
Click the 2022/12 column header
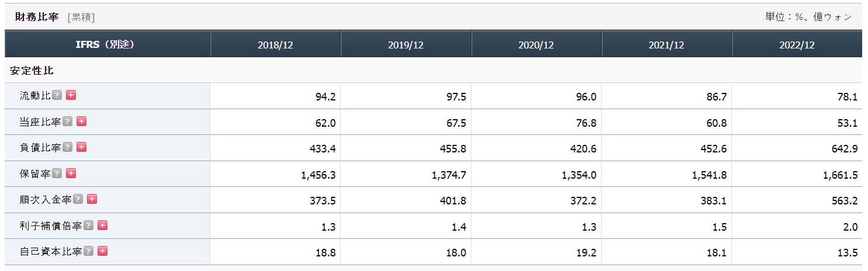click(797, 44)
